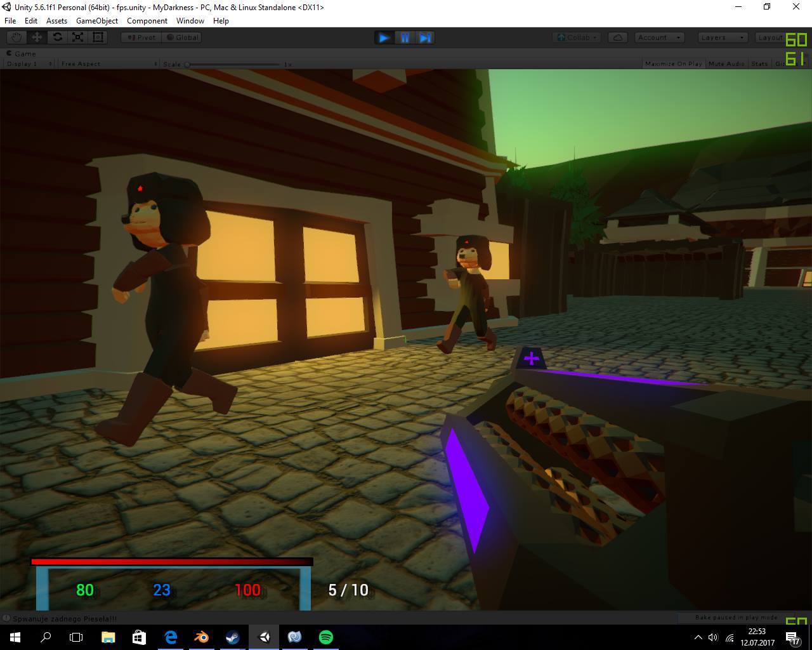Screen dimensions: 812x650
Task: Click the Step frame button
Action: tap(425, 38)
